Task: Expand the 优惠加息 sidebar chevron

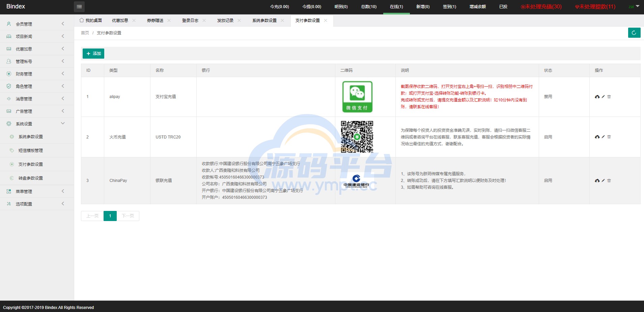Action: [x=63, y=49]
